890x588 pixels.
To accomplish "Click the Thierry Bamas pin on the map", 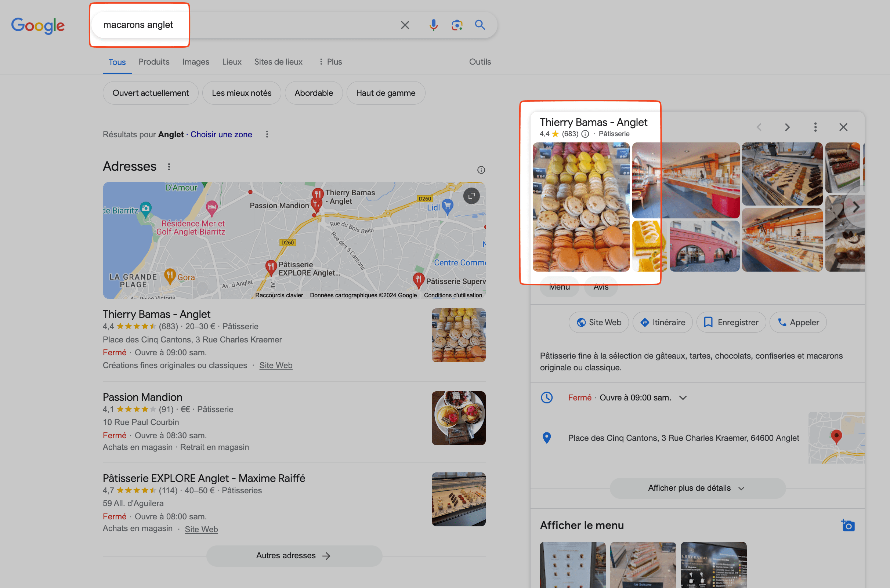I will click(318, 193).
